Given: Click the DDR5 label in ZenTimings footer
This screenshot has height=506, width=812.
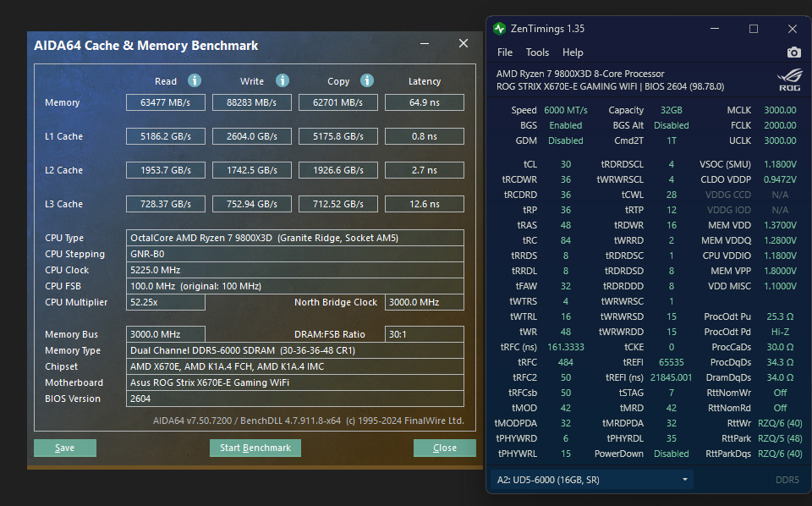Looking at the screenshot, I should [x=787, y=480].
